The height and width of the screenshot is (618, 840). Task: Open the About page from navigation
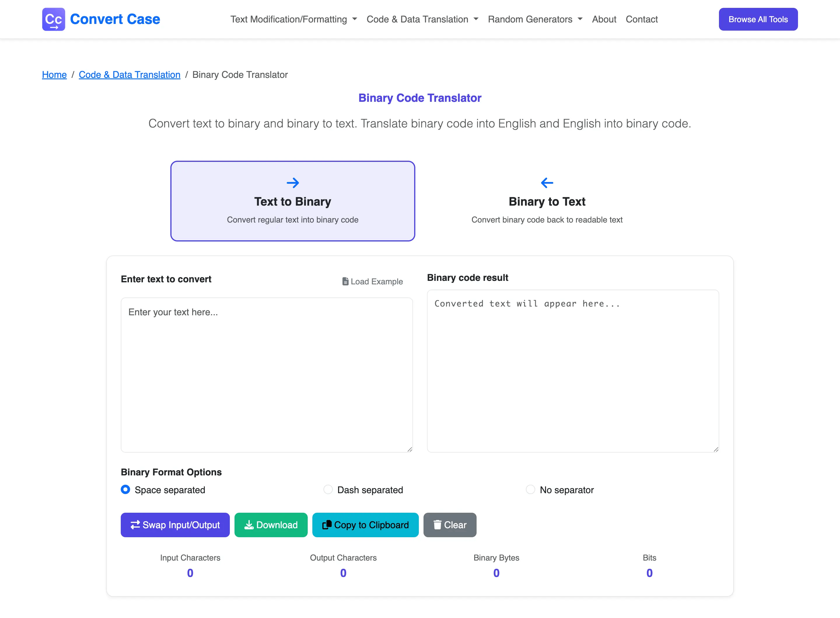pos(603,19)
